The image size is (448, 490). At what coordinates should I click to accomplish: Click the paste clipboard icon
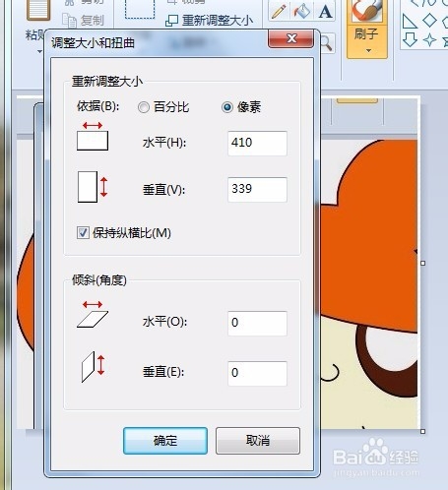click(x=38, y=10)
